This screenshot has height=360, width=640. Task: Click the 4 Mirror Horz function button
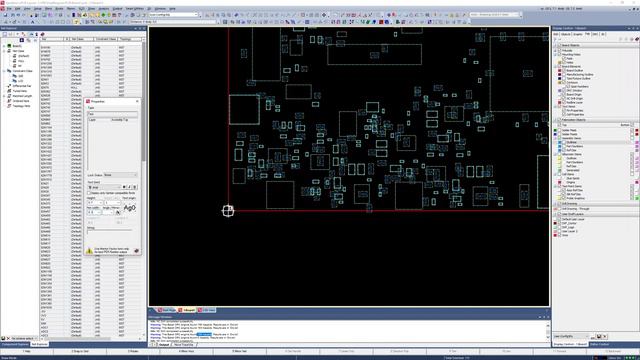click(x=187, y=351)
